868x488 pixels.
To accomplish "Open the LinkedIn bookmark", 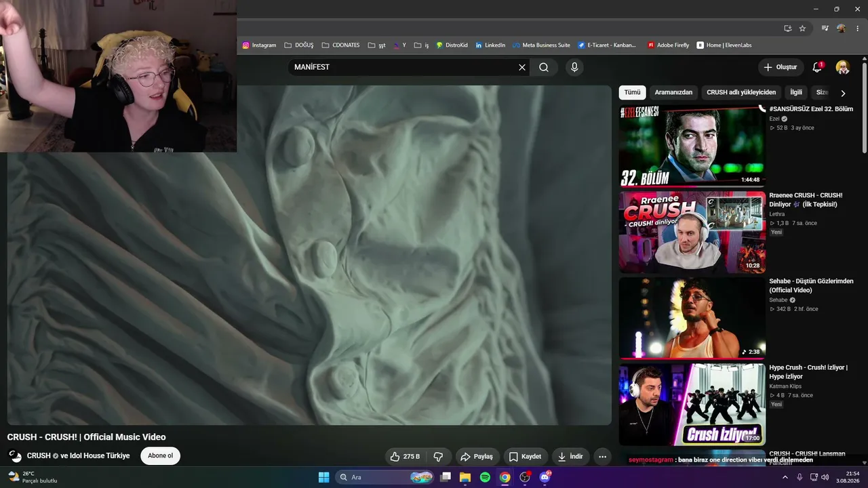I will click(x=490, y=45).
